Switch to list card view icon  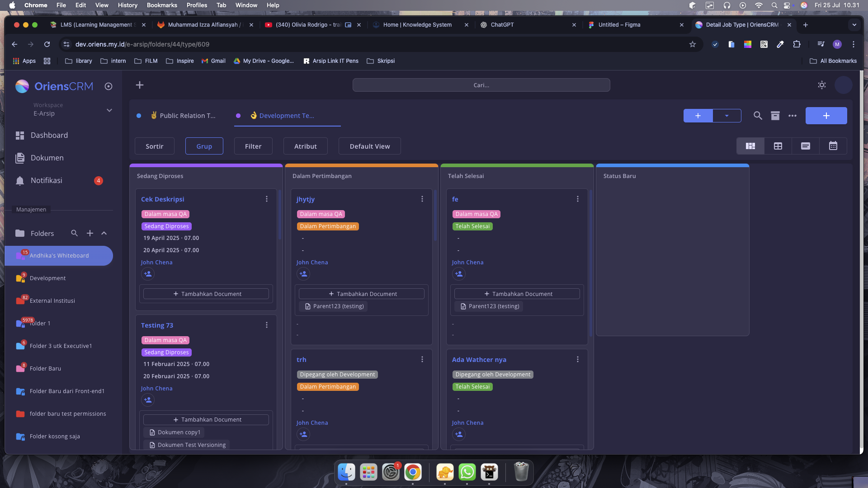[x=806, y=146]
